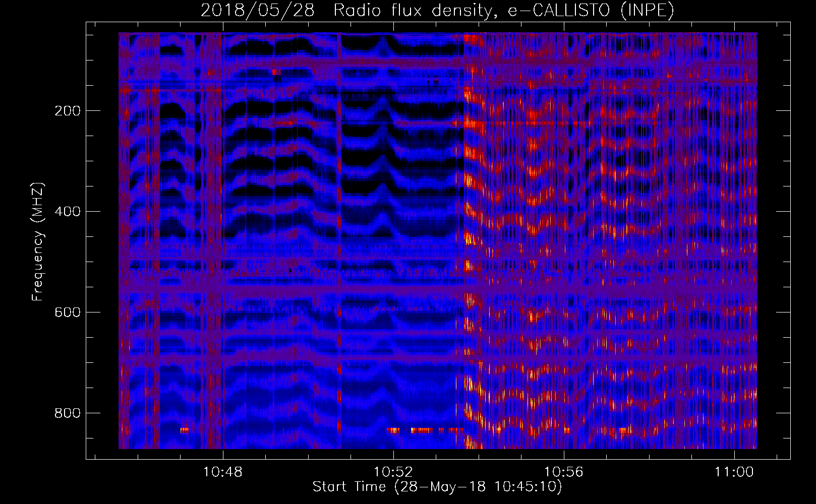The image size is (816, 504).
Task: Click the 200 frequency tick label
Action: (68, 111)
